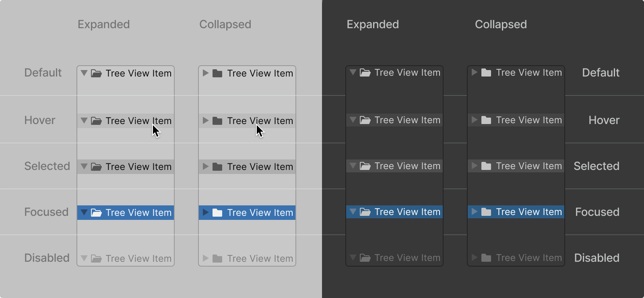644x298 pixels.
Task: Expand the light Collapsed Hover tree item arrow
Action: [206, 121]
